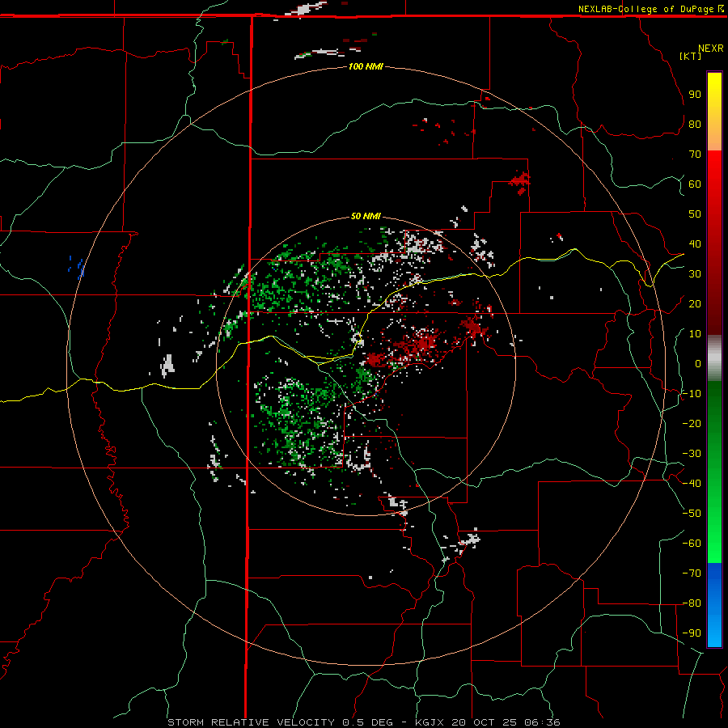The width and height of the screenshot is (728, 728).
Task: Click the gray zero segment of the color bar
Action: 714,358
